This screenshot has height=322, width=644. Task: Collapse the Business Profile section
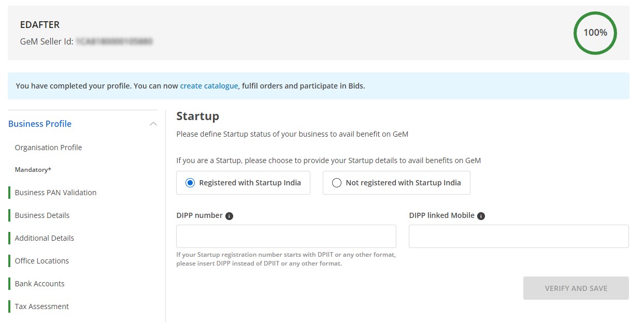coord(153,124)
